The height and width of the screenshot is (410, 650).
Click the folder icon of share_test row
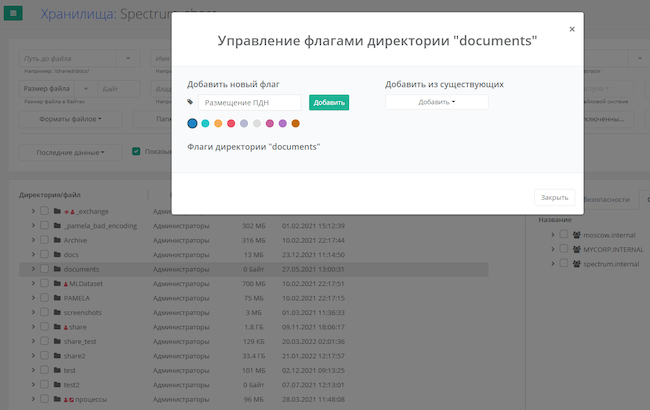[57, 341]
